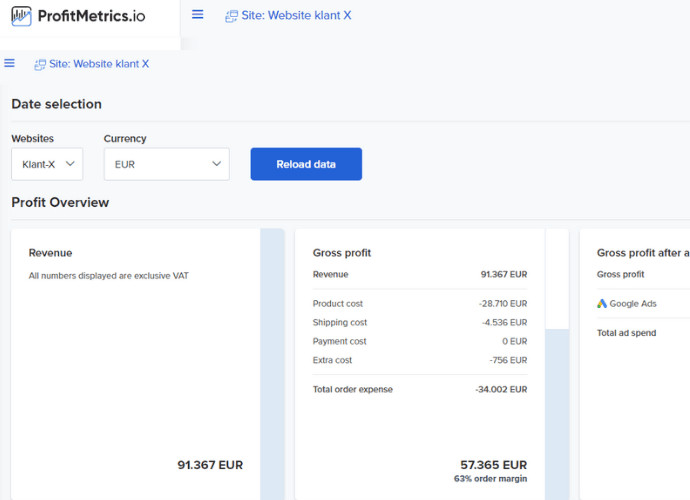Click the 'Shipping cost' row label
This screenshot has width=690, height=500.
[x=340, y=323]
